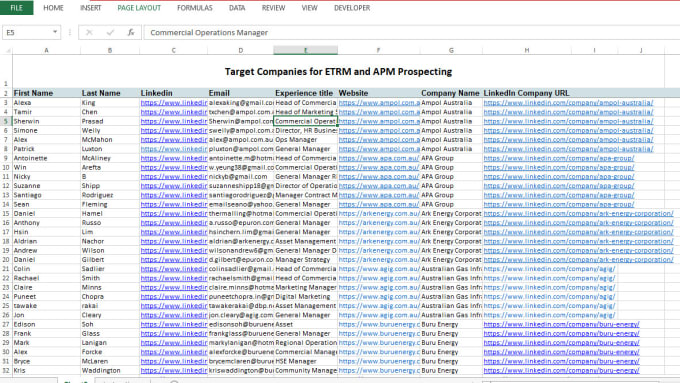Click the Select All corner triangle

7,51
